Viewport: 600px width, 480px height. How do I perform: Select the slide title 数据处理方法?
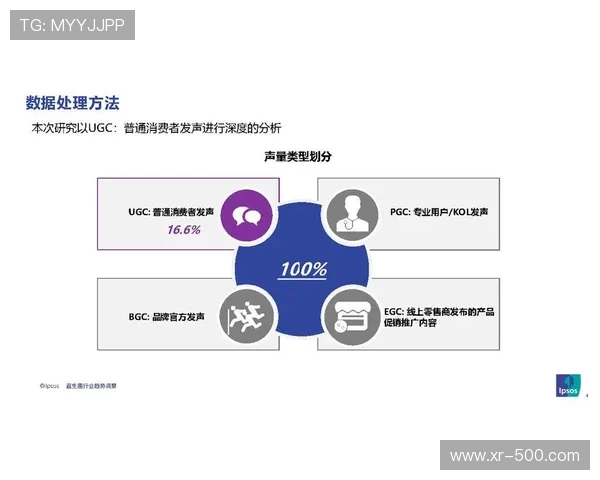72,103
